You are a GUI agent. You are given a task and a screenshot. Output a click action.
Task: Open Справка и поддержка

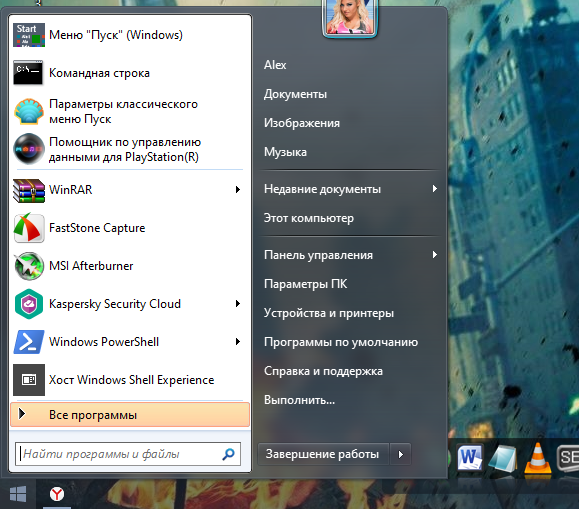[323, 371]
